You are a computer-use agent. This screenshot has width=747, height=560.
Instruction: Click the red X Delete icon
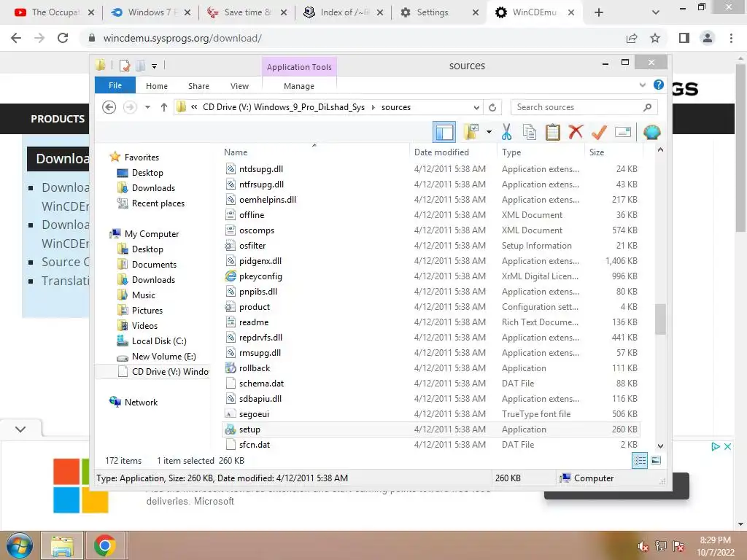tap(576, 131)
